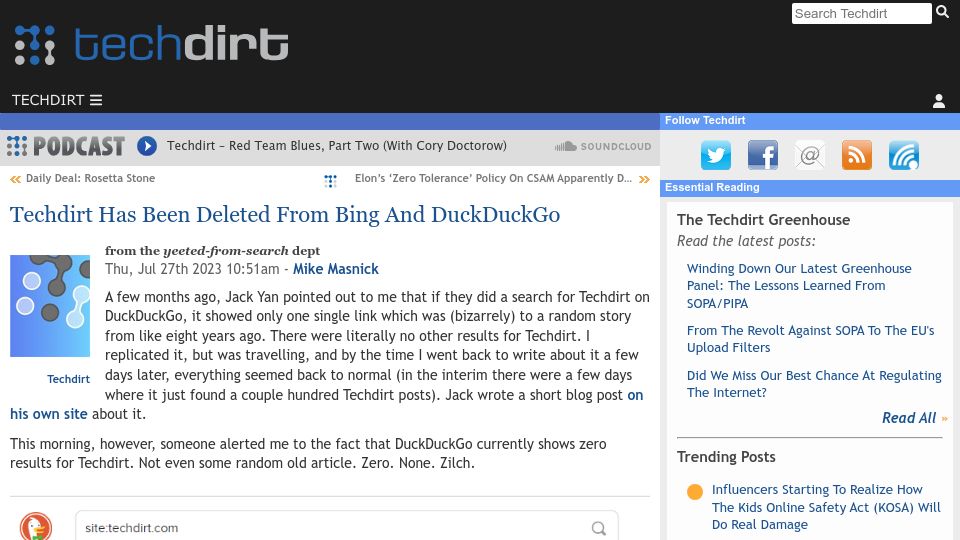
Task: Open Techdirt's Twitter page icon
Action: (716, 155)
